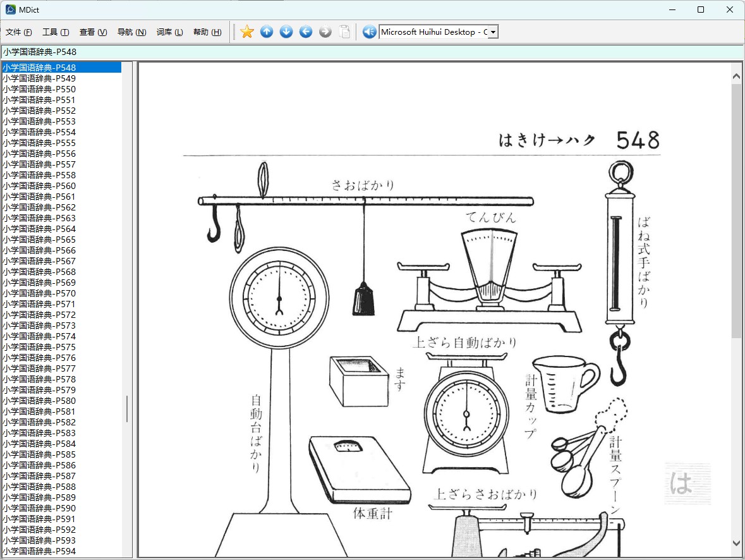Open the 导航 (N) menu
Image resolution: width=745 pixels, height=560 pixels.
pyautogui.click(x=131, y=32)
